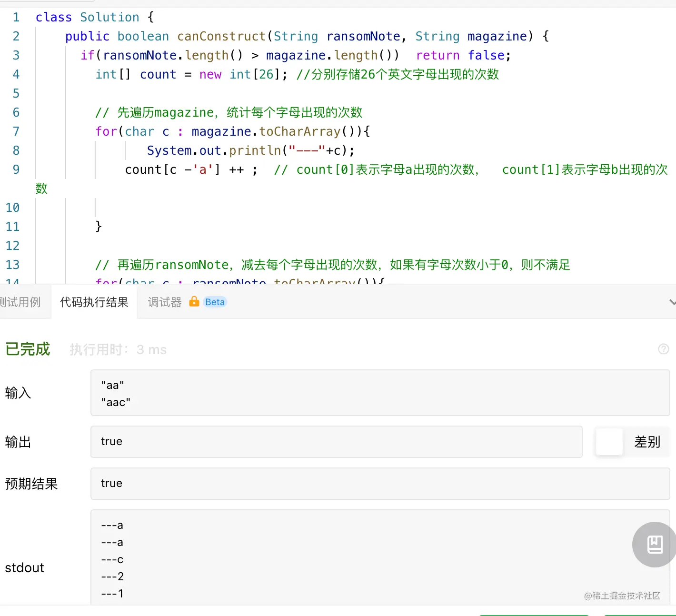
Task: Click line number 7 in the gutter
Action: pos(16,131)
